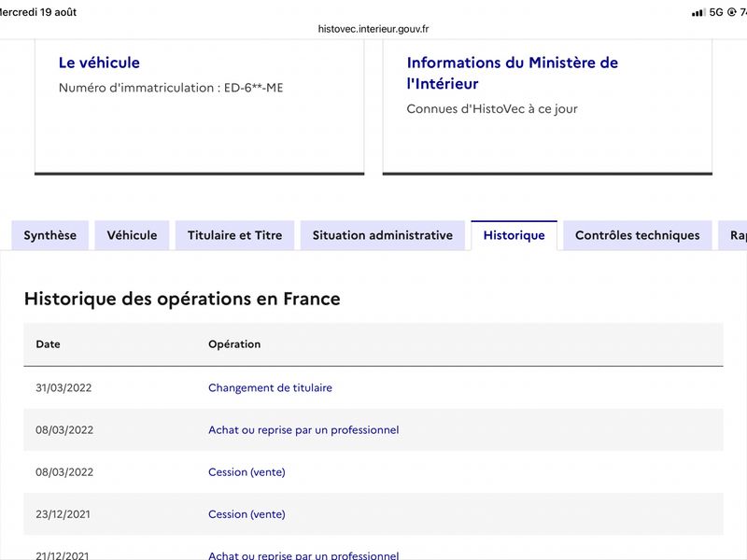
Task: Open the Titulaire et Titre tab
Action: point(235,235)
